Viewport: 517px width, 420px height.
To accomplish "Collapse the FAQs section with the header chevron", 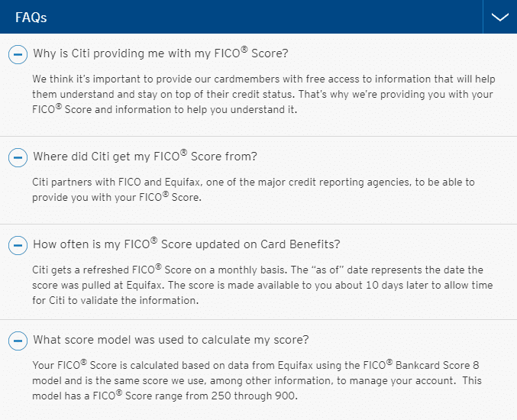I will coord(500,17).
